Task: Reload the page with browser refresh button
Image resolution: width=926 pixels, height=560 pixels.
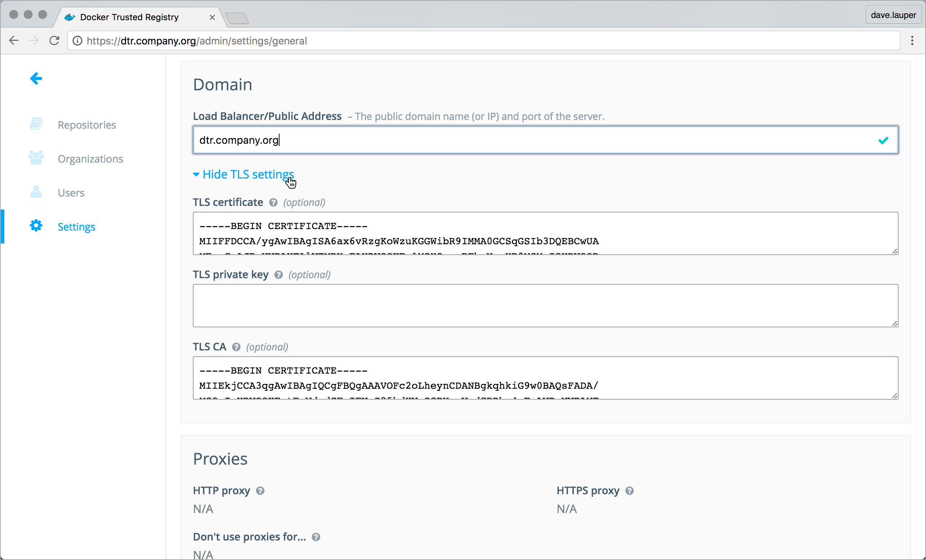Action: (x=55, y=40)
